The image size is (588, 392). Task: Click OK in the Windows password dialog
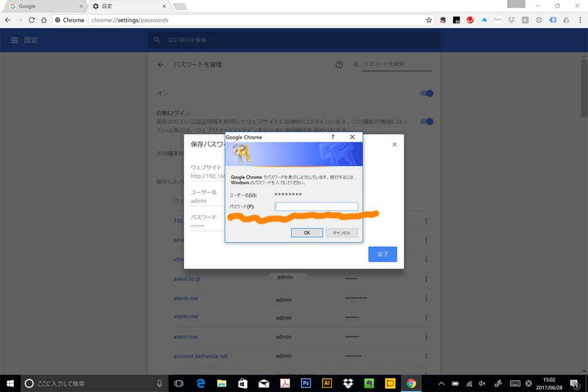coord(307,232)
